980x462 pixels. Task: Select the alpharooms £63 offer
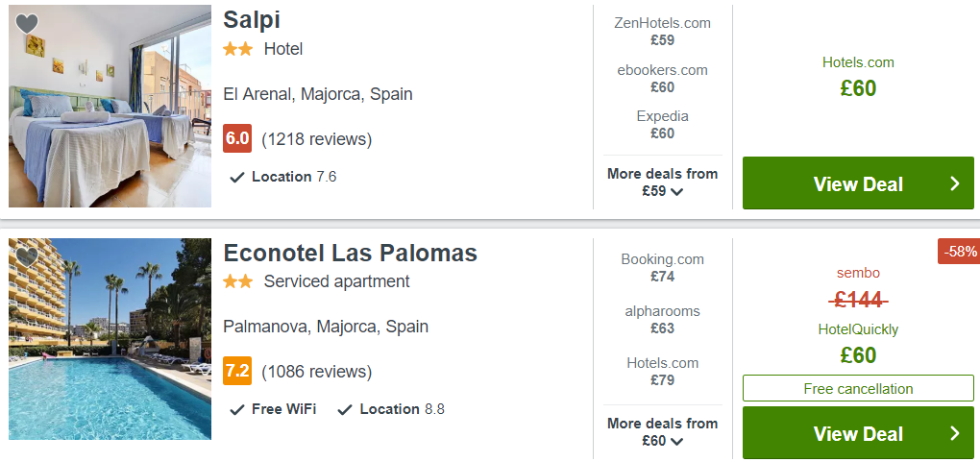point(663,320)
